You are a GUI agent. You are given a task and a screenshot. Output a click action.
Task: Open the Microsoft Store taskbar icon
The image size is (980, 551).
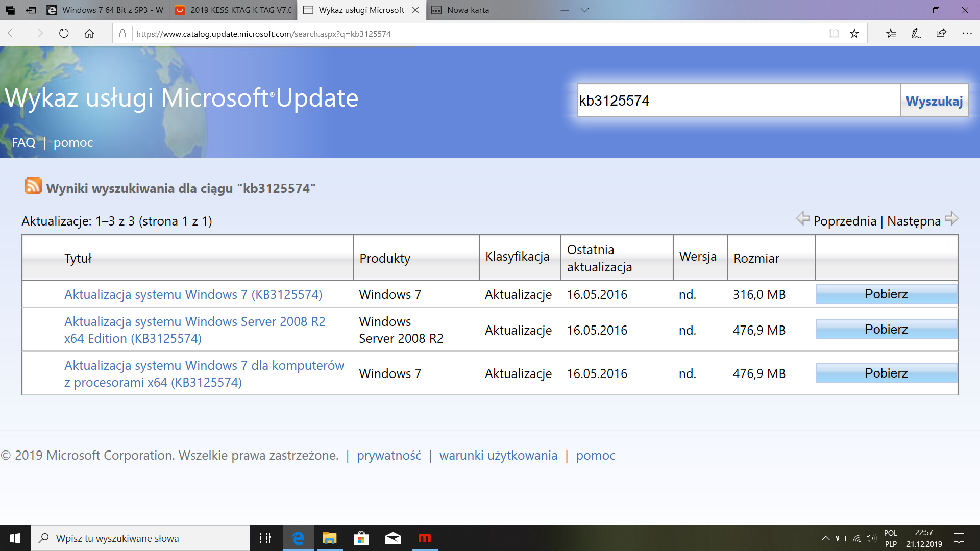(x=361, y=538)
